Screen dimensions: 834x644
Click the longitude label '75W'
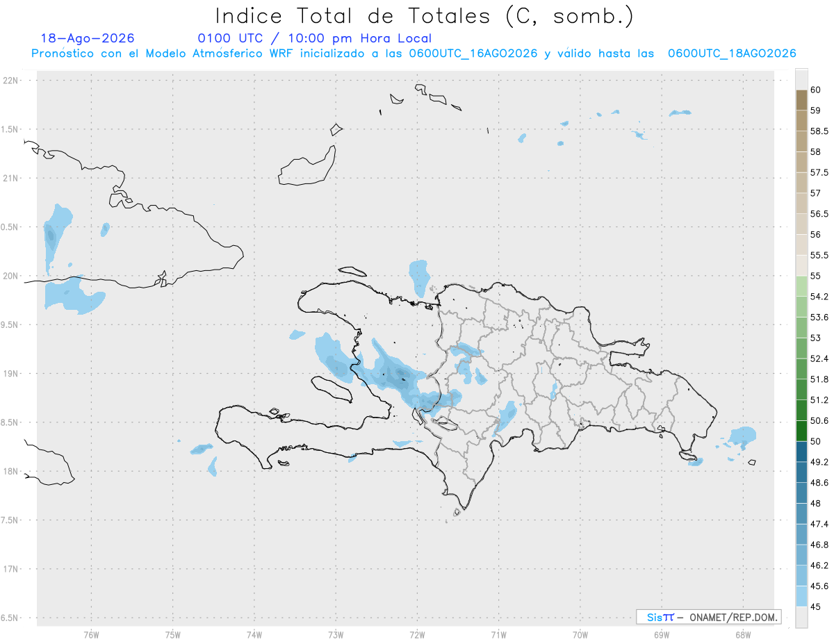172,635
